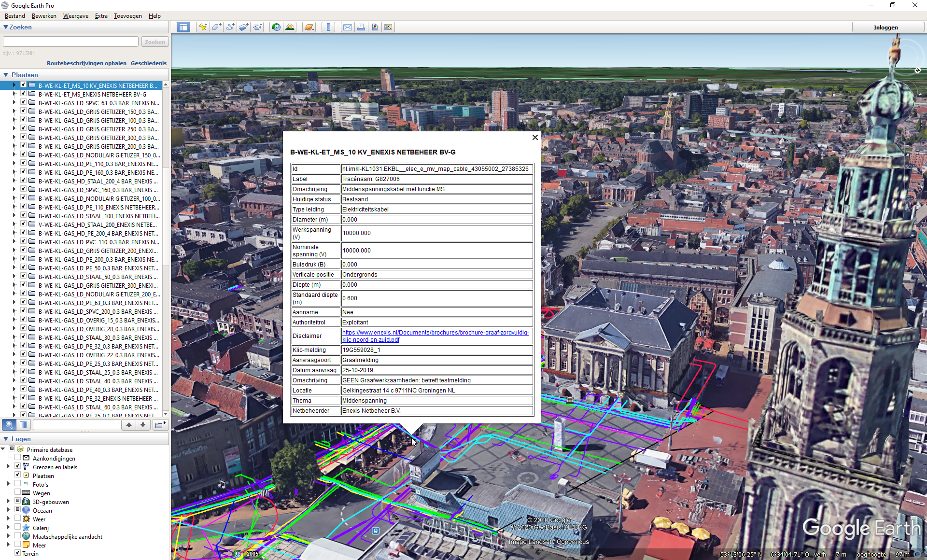
Task: Click the add path tool
Action: coord(230,28)
